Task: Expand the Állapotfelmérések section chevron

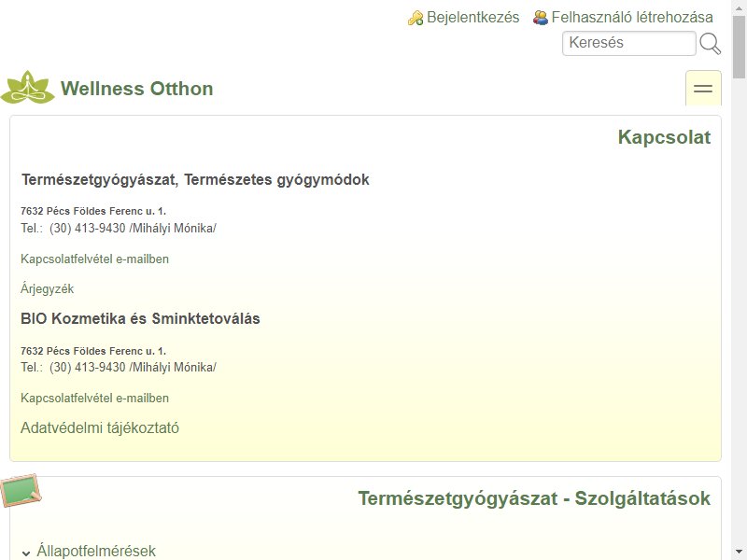Action: click(x=26, y=553)
